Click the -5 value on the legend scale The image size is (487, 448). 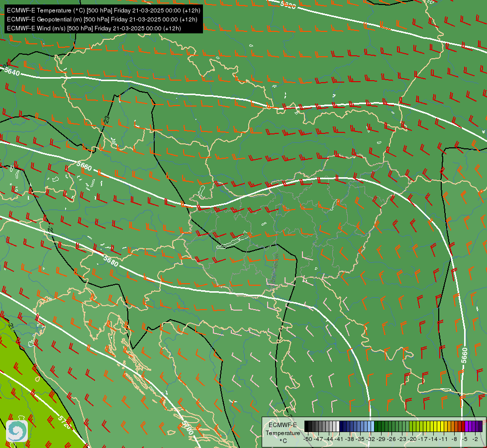[x=464, y=439]
